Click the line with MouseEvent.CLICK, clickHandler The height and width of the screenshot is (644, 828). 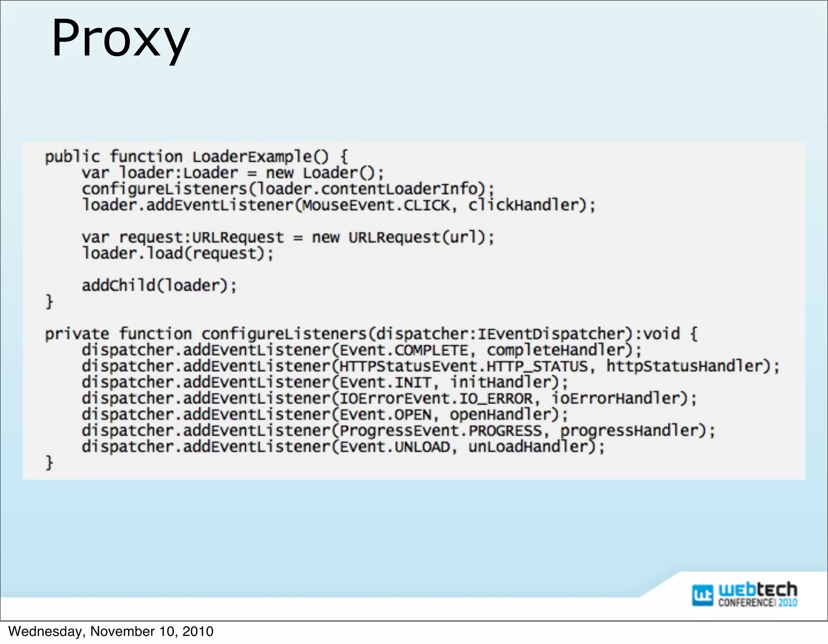[x=339, y=205]
